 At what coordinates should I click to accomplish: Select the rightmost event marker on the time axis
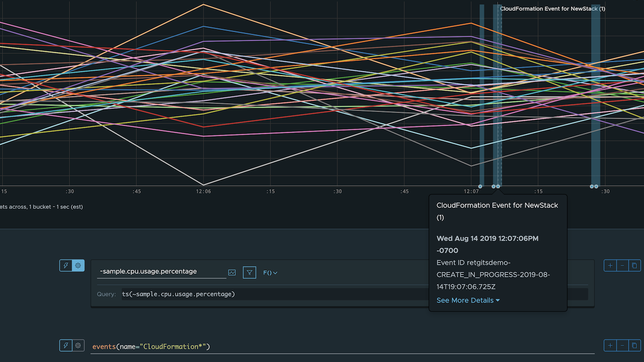click(597, 187)
